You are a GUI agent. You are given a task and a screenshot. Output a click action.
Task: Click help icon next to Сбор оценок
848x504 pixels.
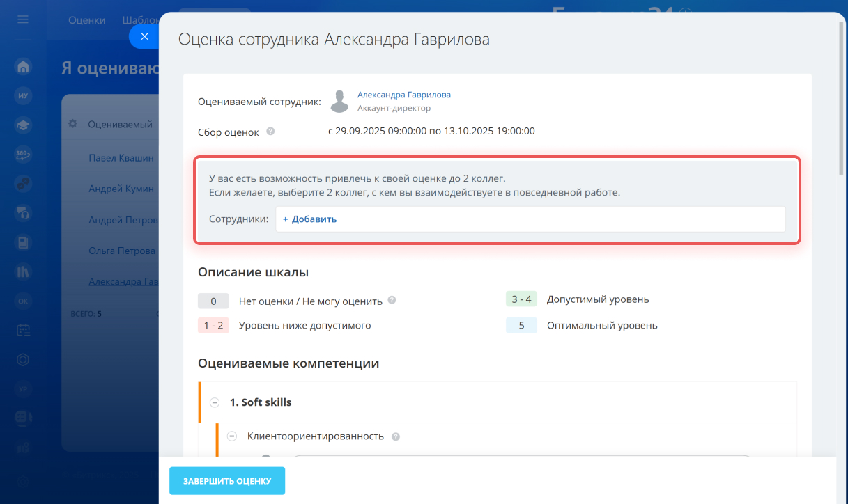(270, 131)
